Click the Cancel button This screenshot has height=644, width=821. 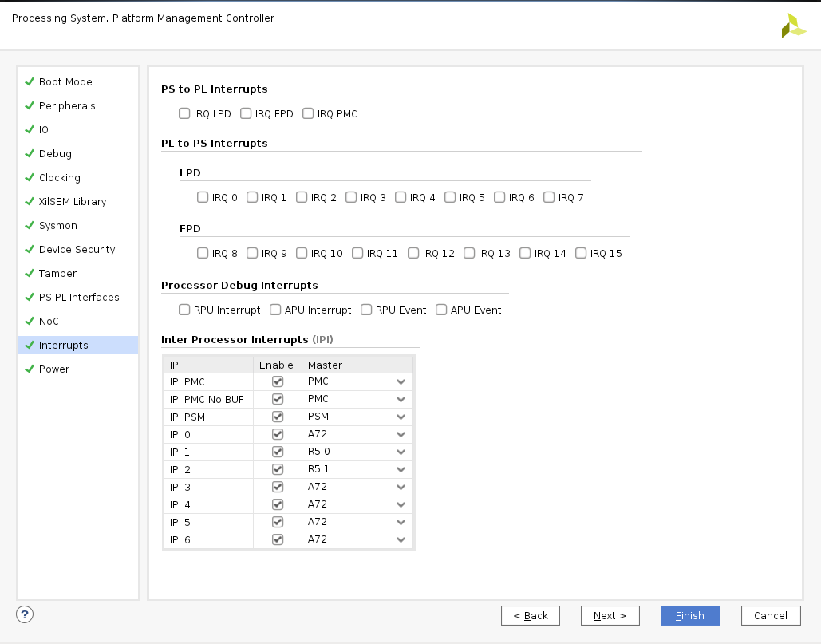[x=770, y=616]
